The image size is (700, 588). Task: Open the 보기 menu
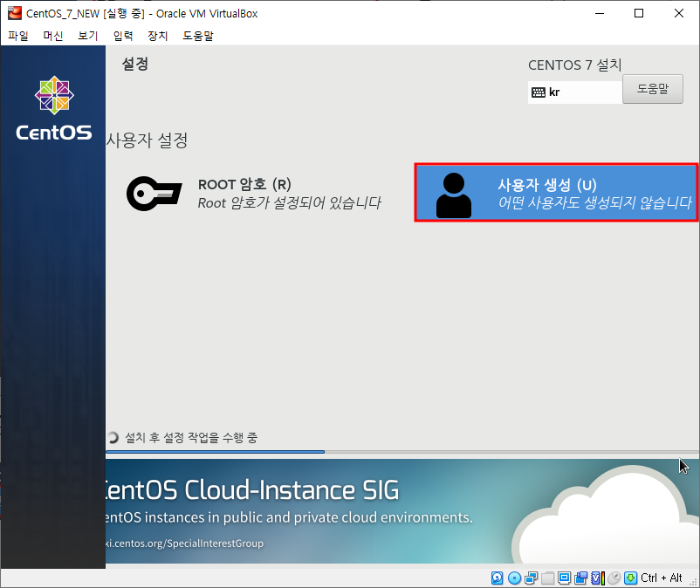[86, 36]
